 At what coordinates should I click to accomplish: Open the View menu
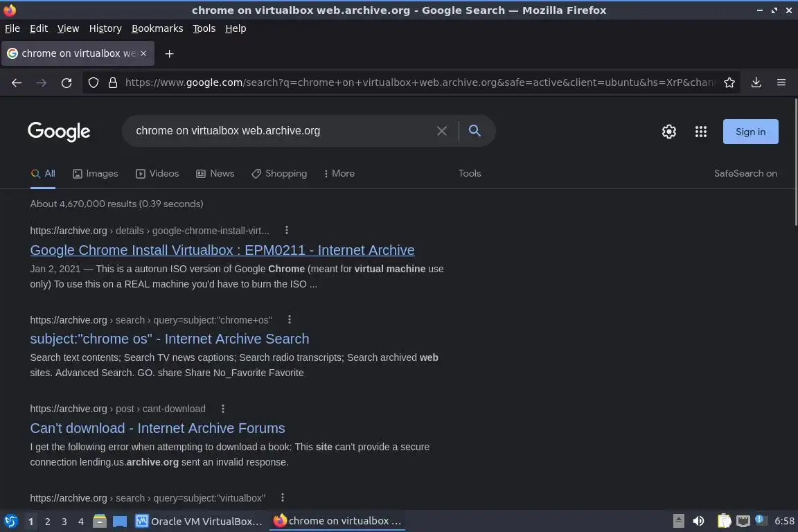(x=68, y=28)
